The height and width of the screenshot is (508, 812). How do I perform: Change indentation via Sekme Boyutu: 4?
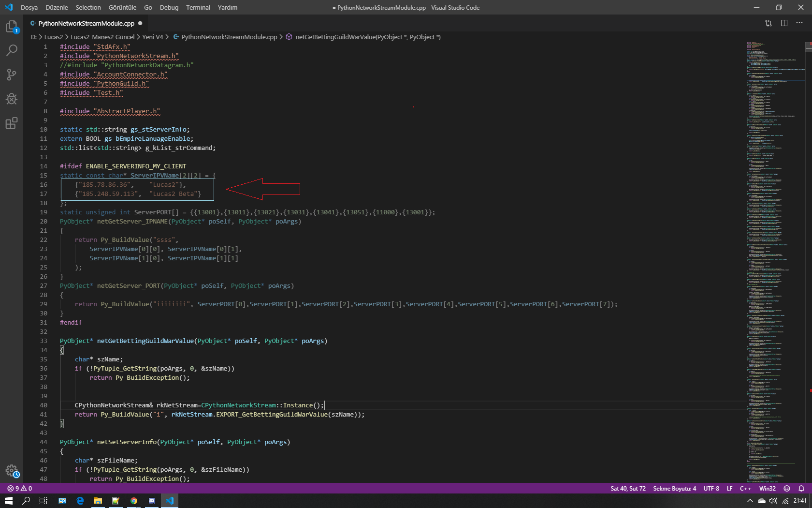[674, 489]
